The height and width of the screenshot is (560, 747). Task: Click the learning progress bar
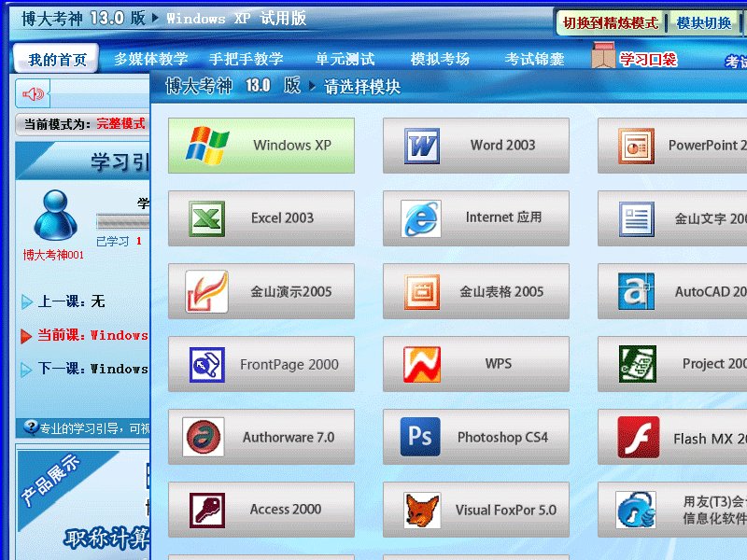point(123,221)
